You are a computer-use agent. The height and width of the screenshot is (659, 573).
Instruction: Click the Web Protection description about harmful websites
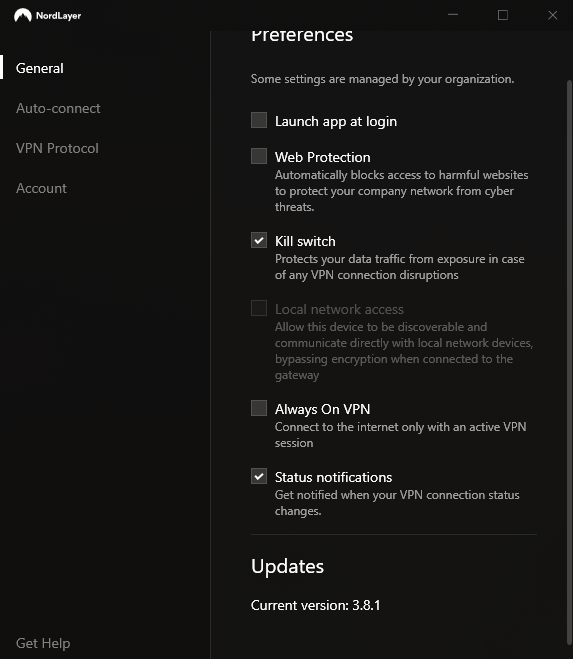point(401,191)
